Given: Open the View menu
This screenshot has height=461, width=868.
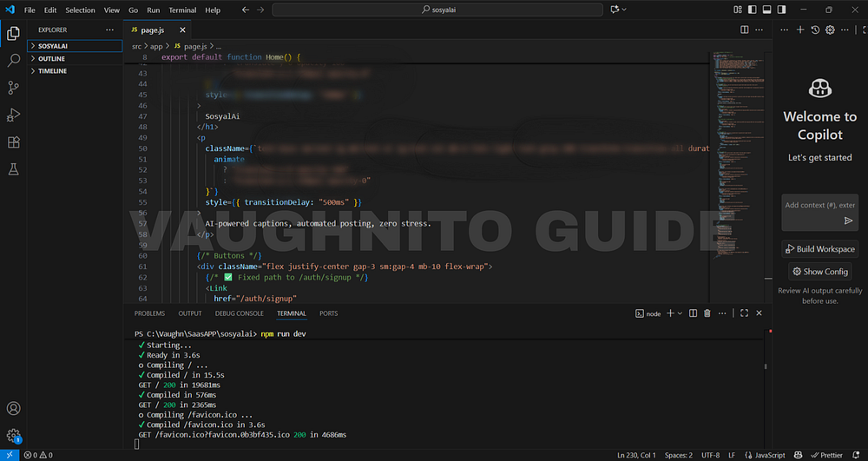Looking at the screenshot, I should coord(112,10).
